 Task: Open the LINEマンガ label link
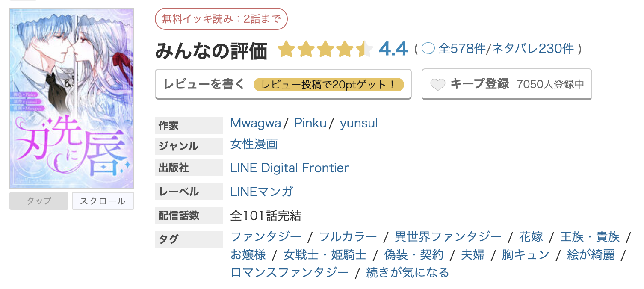[x=262, y=192]
